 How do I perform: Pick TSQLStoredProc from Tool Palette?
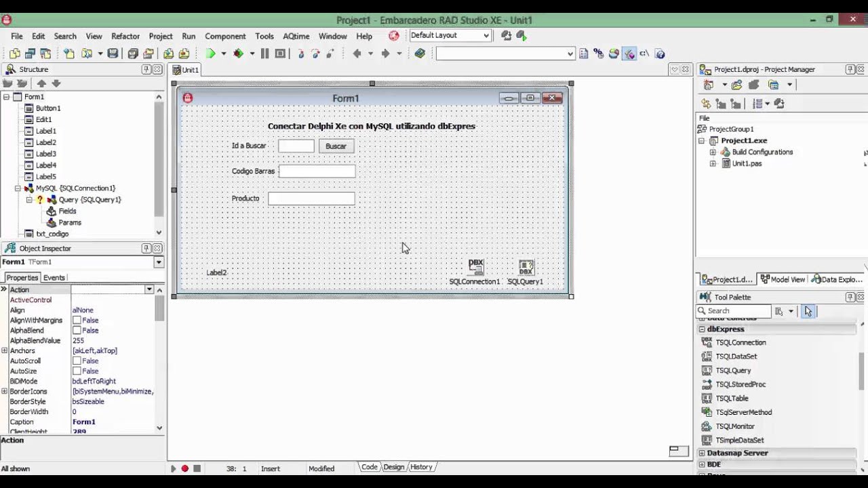[741, 384]
